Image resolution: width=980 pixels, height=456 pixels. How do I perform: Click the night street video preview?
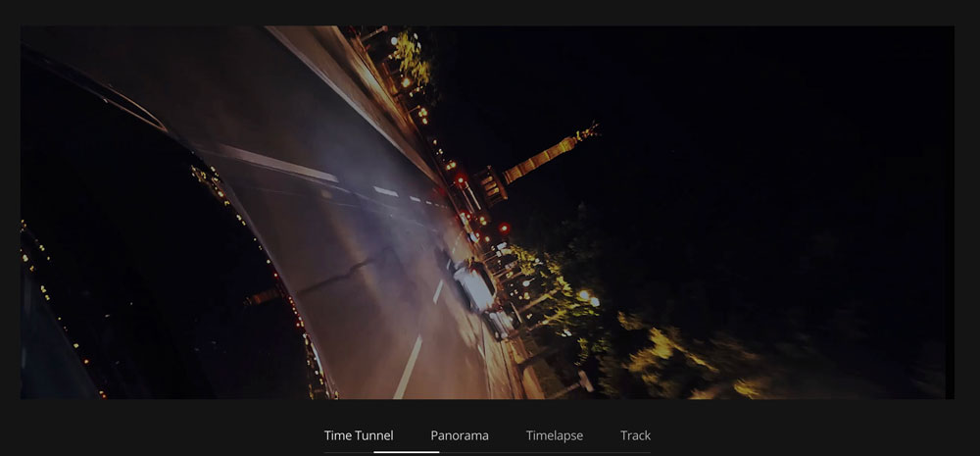click(x=487, y=212)
